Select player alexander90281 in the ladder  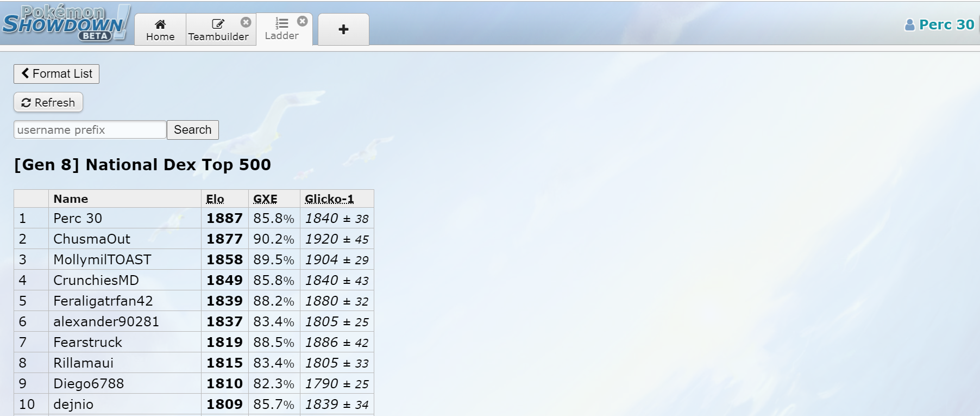(x=106, y=322)
